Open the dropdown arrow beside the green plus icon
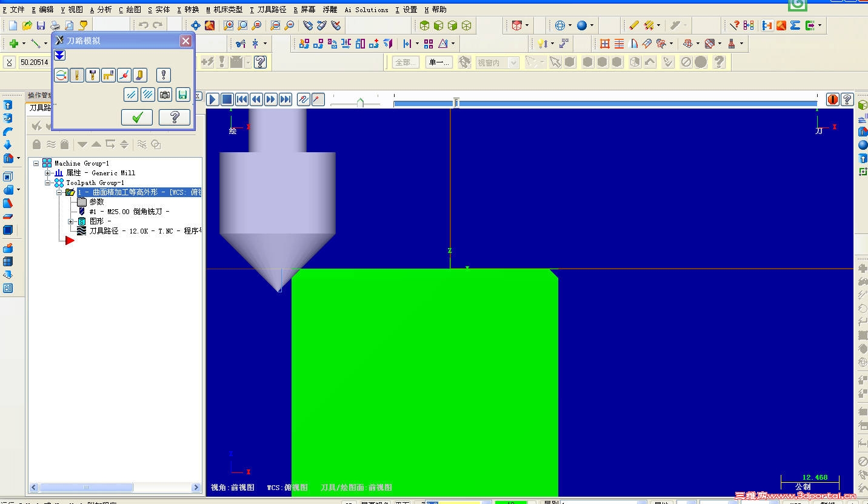 [x=24, y=44]
